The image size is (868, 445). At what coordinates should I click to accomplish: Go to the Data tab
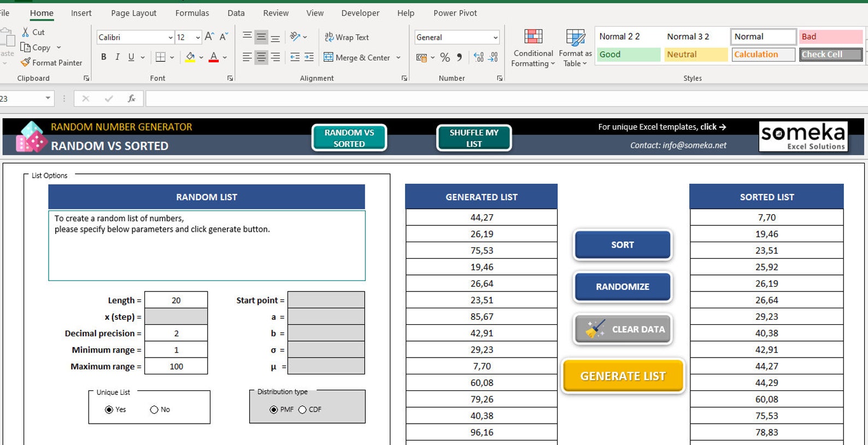pyautogui.click(x=236, y=13)
